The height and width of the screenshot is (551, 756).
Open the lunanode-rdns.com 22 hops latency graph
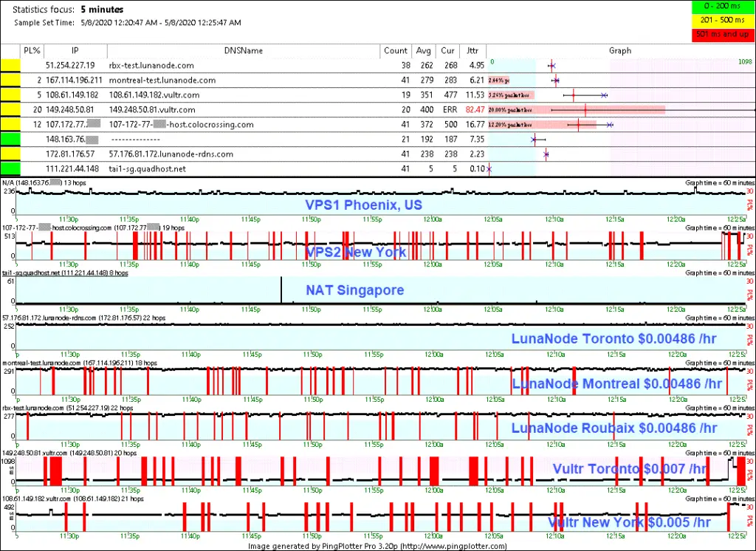click(381, 336)
